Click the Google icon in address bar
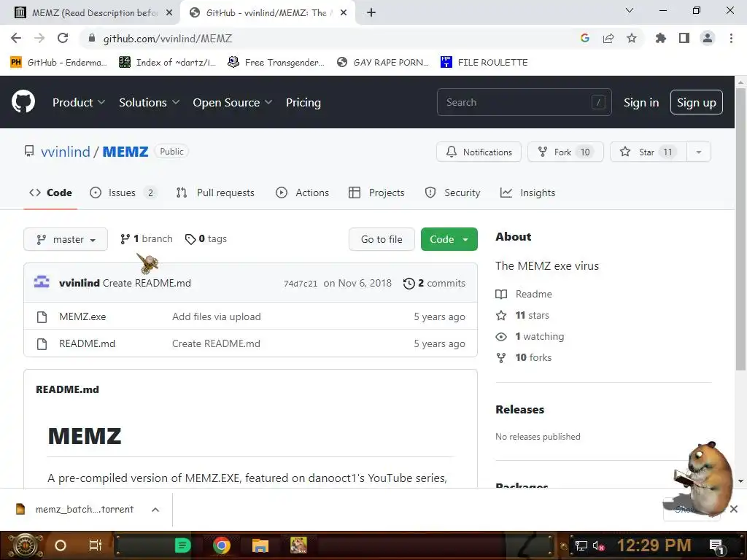This screenshot has width=747, height=560. 585,38
